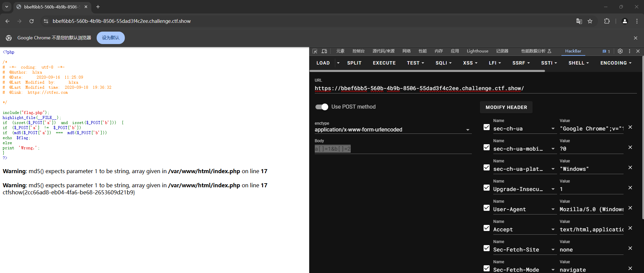Open DevTools settings gear
Image resolution: width=644 pixels, height=273 pixels.
pos(620,51)
